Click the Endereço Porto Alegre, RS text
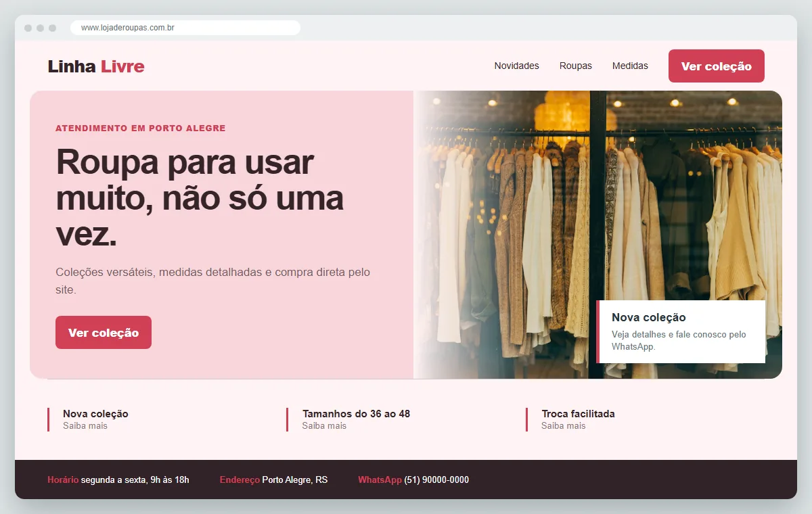The height and width of the screenshot is (514, 812). point(273,480)
